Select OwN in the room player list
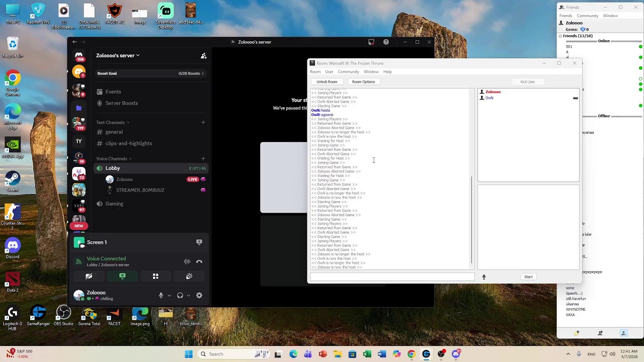 489,98
